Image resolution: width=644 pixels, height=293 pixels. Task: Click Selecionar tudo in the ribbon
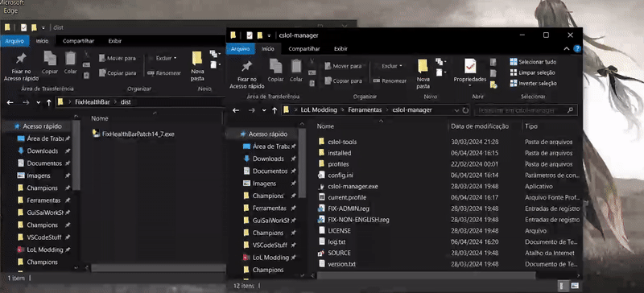point(533,62)
